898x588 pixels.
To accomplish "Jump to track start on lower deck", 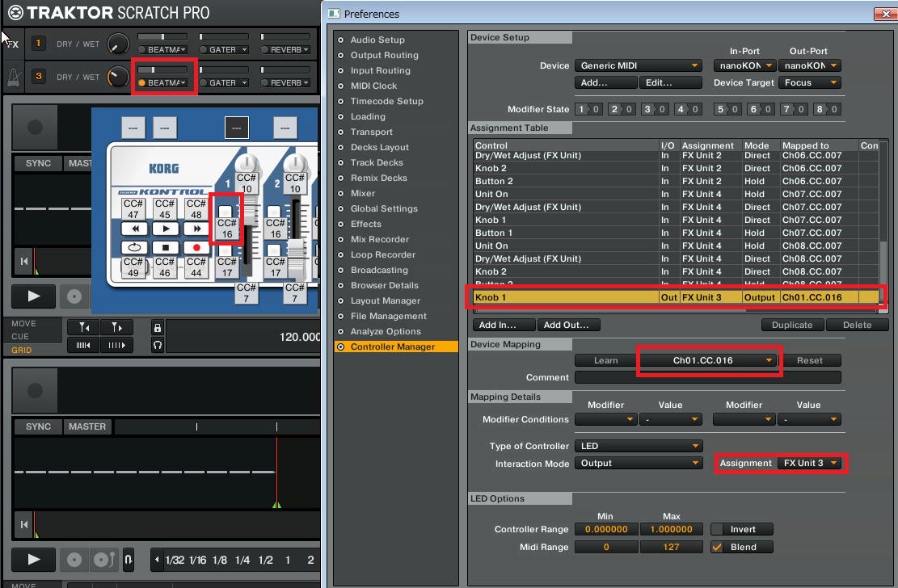I will coord(24,524).
